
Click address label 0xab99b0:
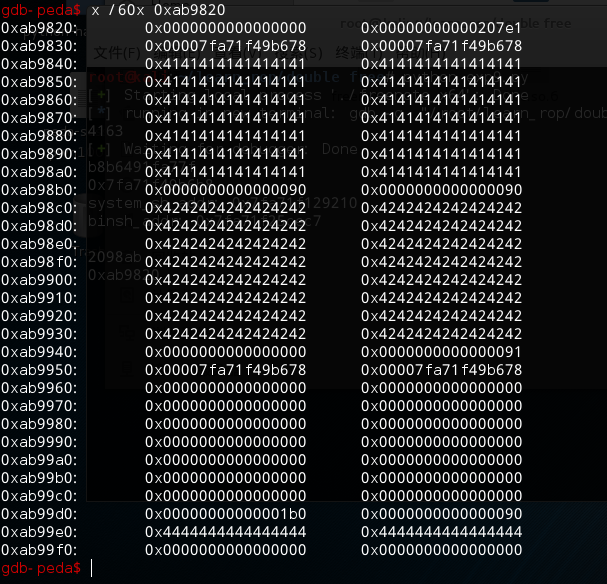(39, 478)
